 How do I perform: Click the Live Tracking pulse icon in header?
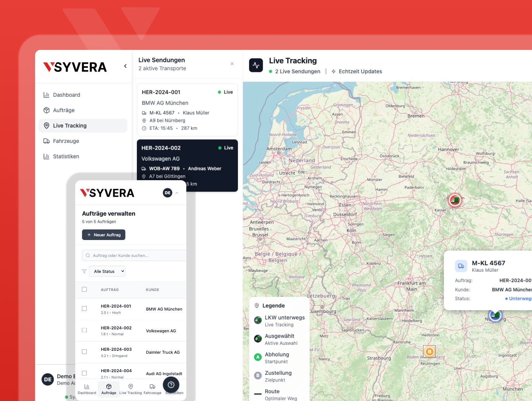(x=256, y=65)
